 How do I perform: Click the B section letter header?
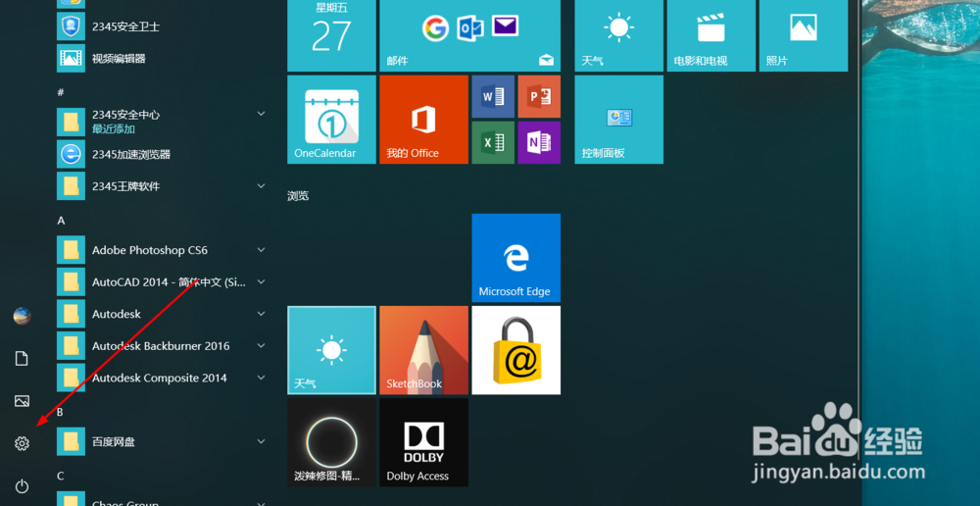click(60, 412)
